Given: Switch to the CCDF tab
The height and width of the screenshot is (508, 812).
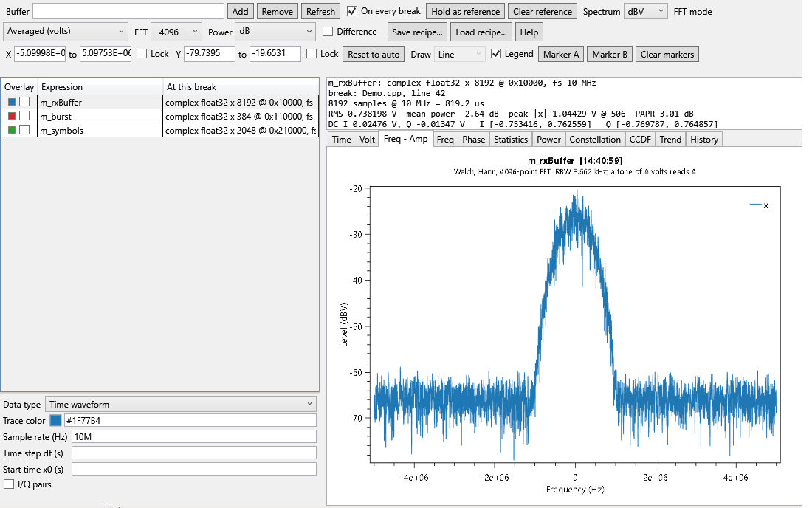Looking at the screenshot, I should (x=640, y=140).
